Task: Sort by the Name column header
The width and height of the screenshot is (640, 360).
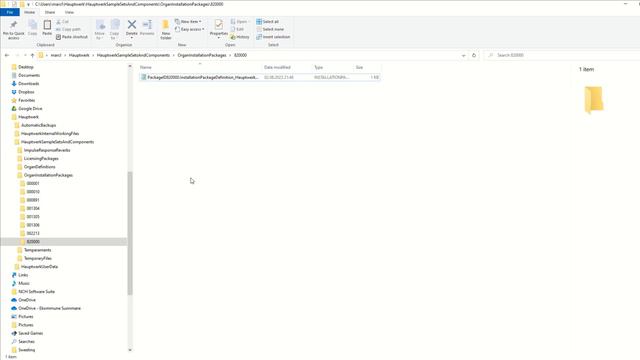Action: (x=146, y=67)
